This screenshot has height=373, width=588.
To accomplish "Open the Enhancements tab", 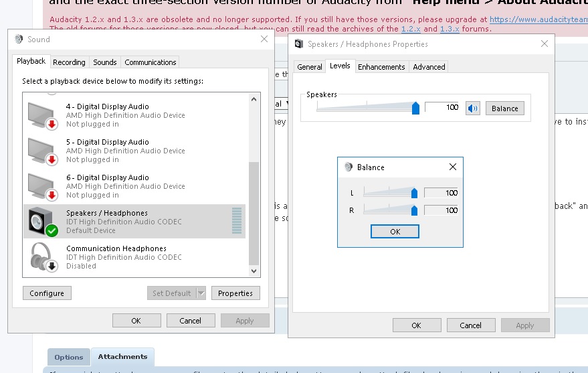I will tap(381, 67).
